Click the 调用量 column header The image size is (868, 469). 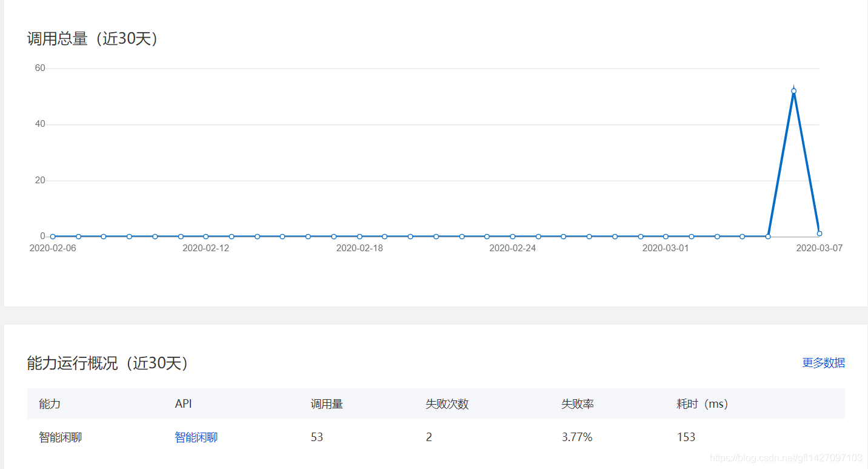327,403
